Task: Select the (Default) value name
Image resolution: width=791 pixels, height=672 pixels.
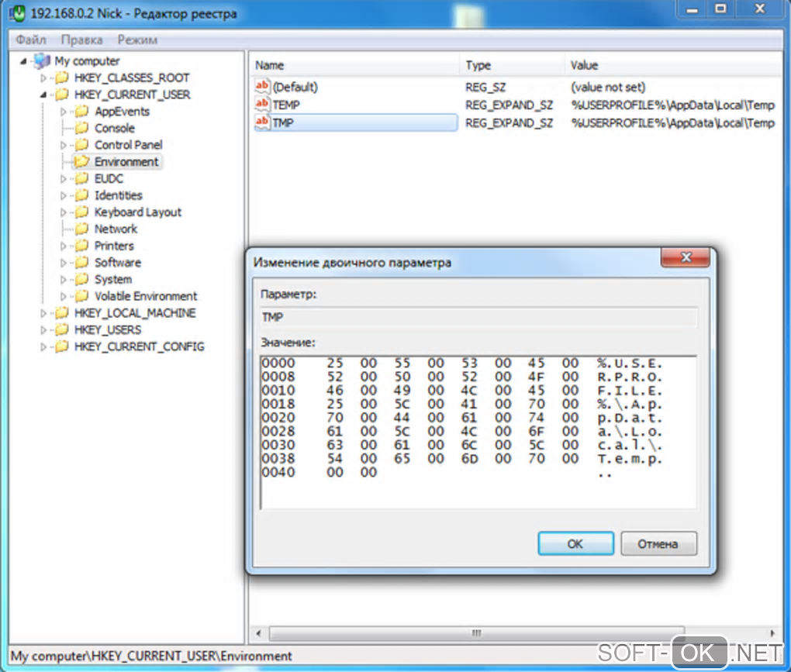Action: click(x=295, y=88)
